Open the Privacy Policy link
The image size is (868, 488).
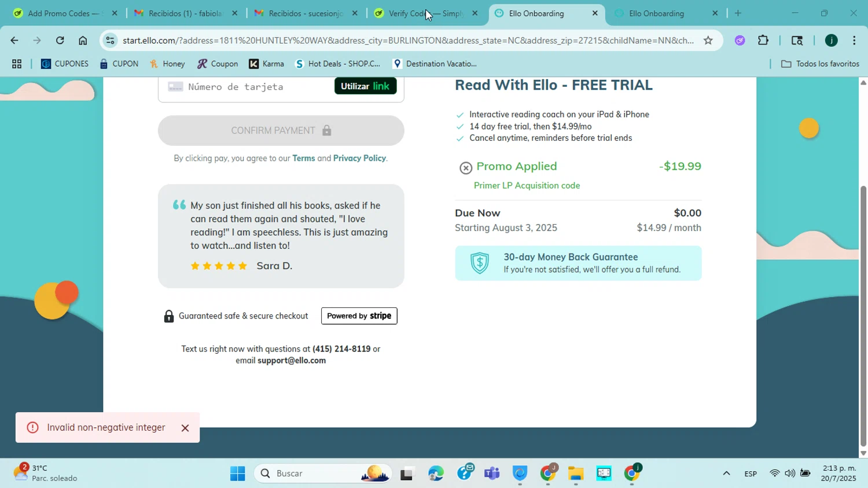click(359, 158)
